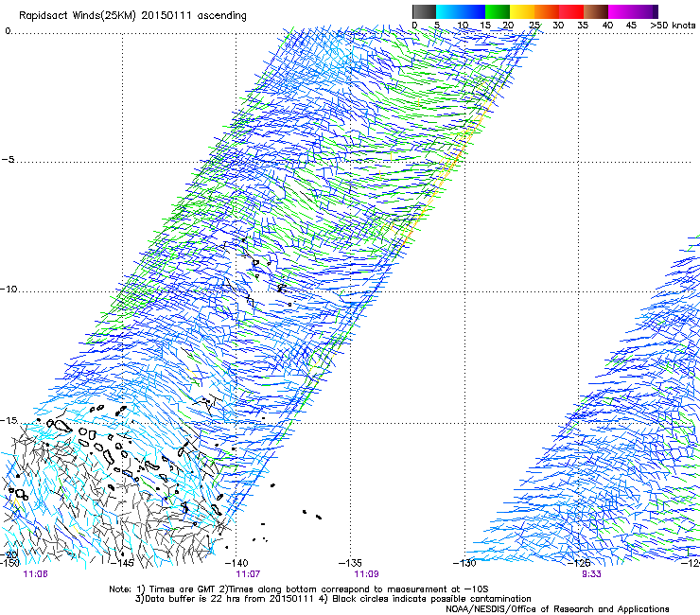
Task: Select the gray 0-5 knots color swatch
Action: pyautogui.click(x=424, y=11)
